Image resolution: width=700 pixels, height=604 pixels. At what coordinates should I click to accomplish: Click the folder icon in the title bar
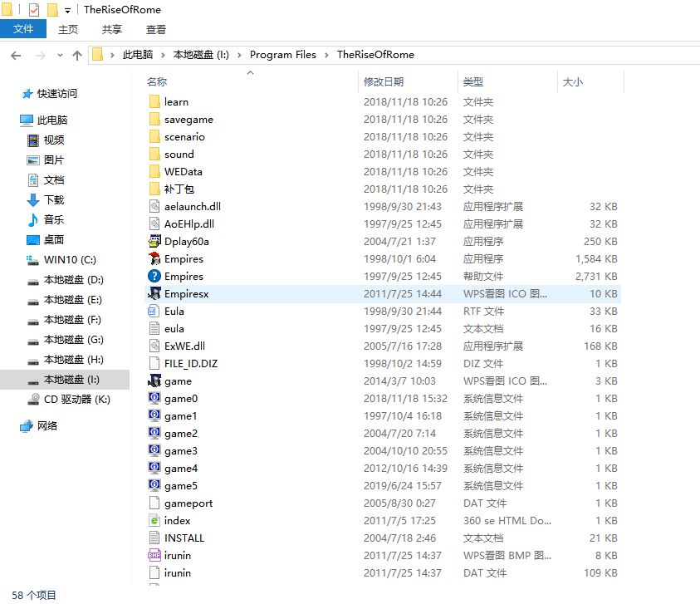9,9
